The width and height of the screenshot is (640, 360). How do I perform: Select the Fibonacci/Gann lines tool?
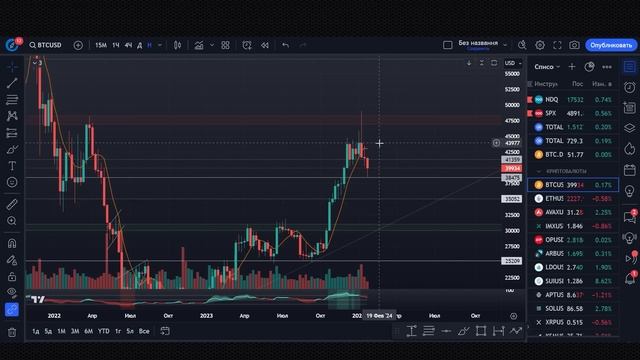(x=12, y=100)
